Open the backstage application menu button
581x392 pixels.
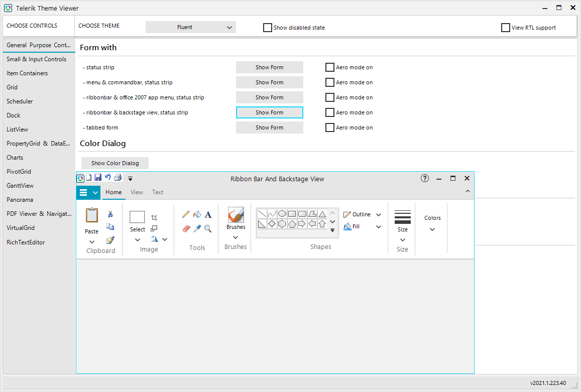click(88, 192)
